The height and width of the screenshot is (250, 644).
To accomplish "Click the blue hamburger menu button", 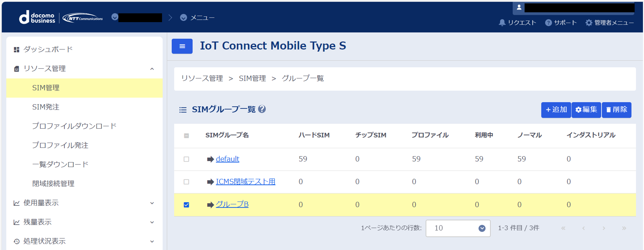I will click(x=182, y=46).
